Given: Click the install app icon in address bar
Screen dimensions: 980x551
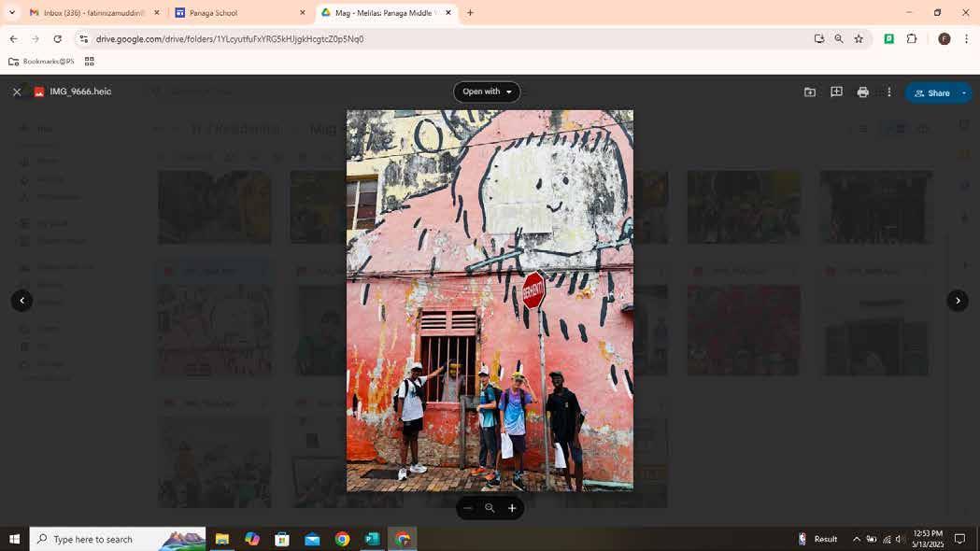Looking at the screenshot, I should pos(818,38).
